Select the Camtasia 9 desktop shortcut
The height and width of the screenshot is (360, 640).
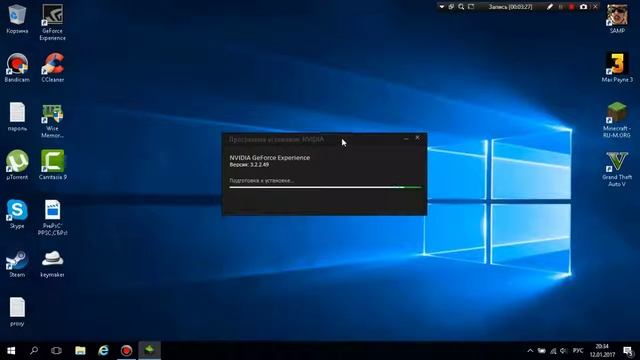tap(53, 165)
